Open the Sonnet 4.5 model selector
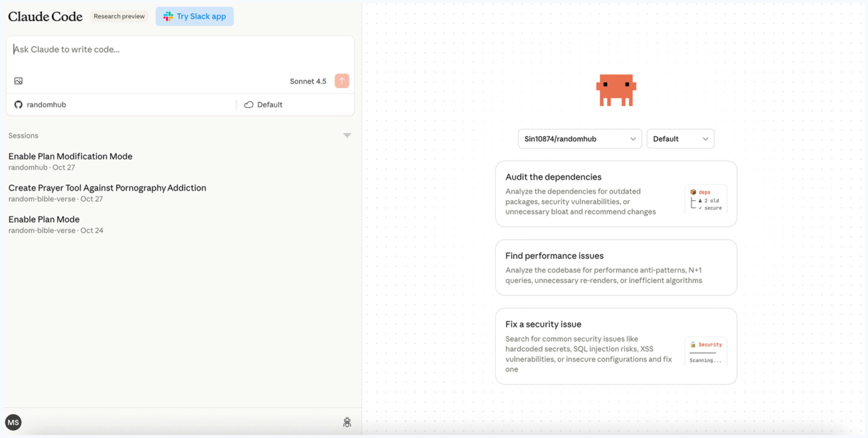 pyautogui.click(x=308, y=81)
